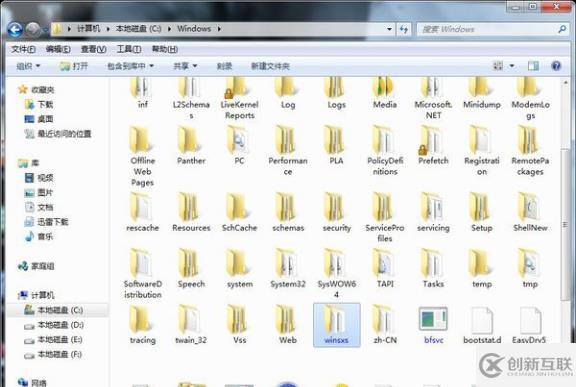Open the SysWOW64 folder
This screenshot has width=576, height=387.
(336, 274)
